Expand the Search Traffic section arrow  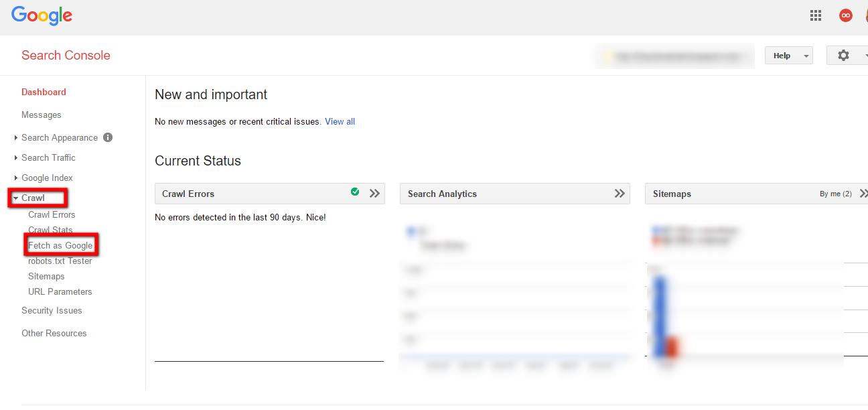coord(16,158)
